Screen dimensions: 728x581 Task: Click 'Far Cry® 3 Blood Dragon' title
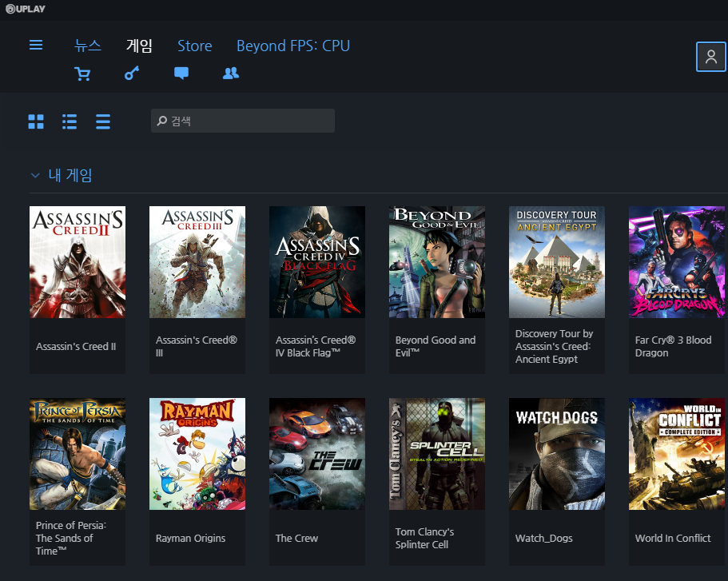click(673, 347)
